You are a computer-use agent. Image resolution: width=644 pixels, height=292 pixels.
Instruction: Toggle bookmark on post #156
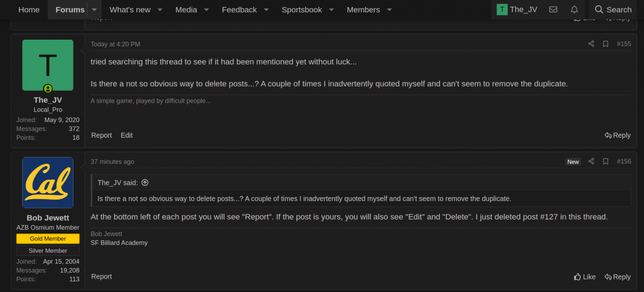[605, 161]
